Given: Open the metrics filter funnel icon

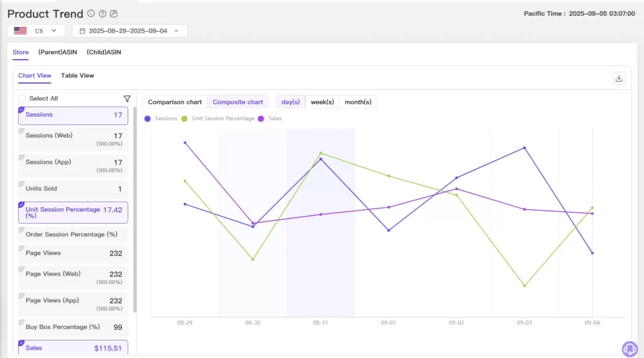Looking at the screenshot, I should coord(127,99).
